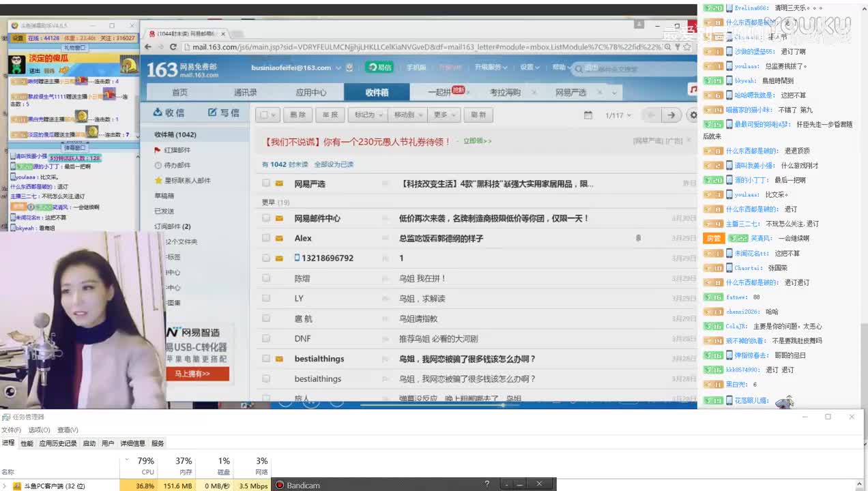Image resolution: width=868 pixels, height=491 pixels.
Task: Open the 待办邮件 folder
Action: pyautogui.click(x=177, y=165)
